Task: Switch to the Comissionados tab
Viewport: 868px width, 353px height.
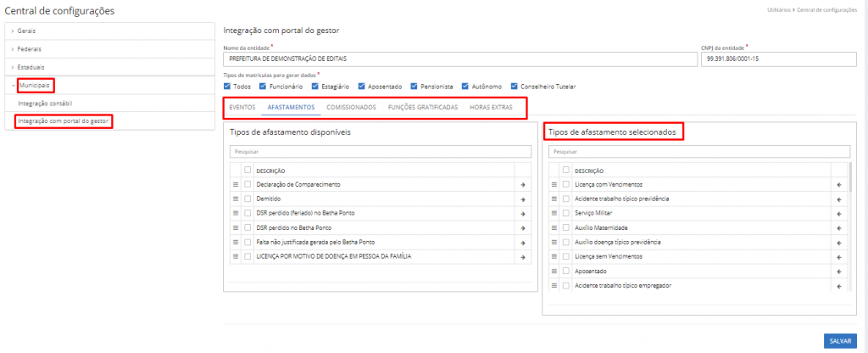Action: pyautogui.click(x=352, y=108)
